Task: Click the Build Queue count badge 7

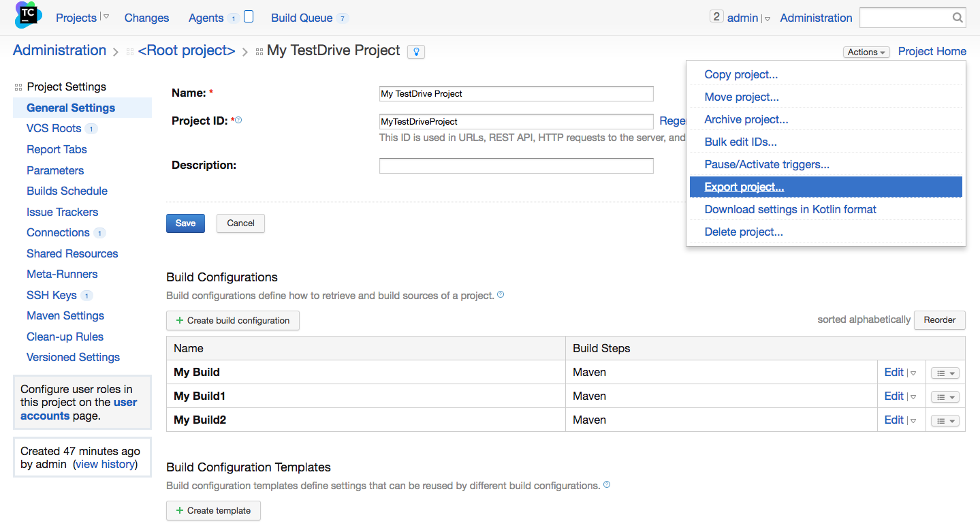Action: pos(342,18)
